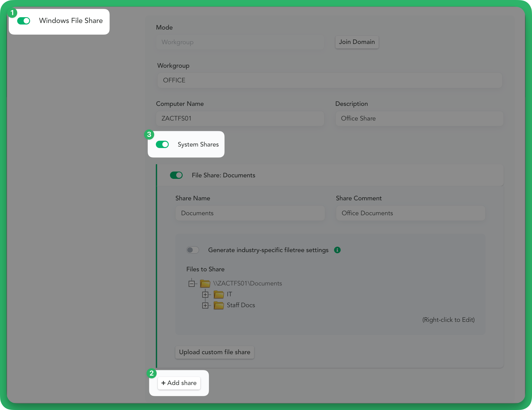Viewport: 532px width, 410px height.
Task: Click the plus icon in Add share
Action: point(164,383)
